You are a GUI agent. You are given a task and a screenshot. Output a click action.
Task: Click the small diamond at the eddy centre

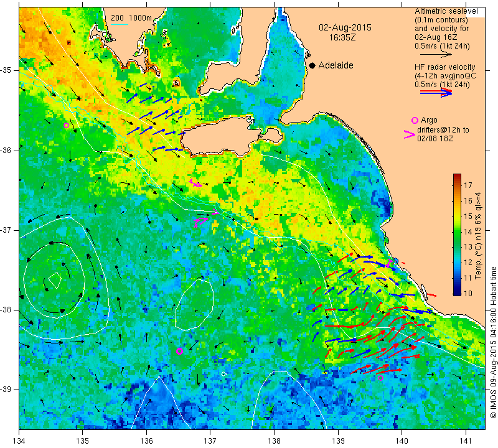[x=55, y=280]
